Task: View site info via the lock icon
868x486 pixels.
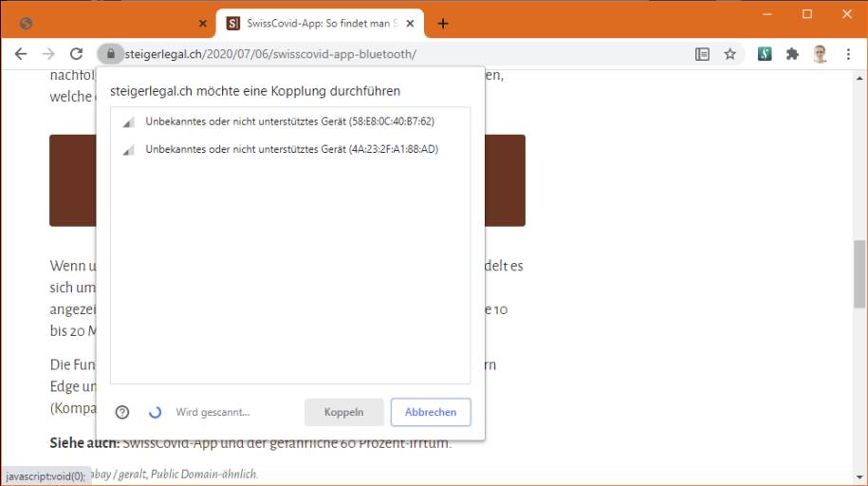Action: (111, 54)
